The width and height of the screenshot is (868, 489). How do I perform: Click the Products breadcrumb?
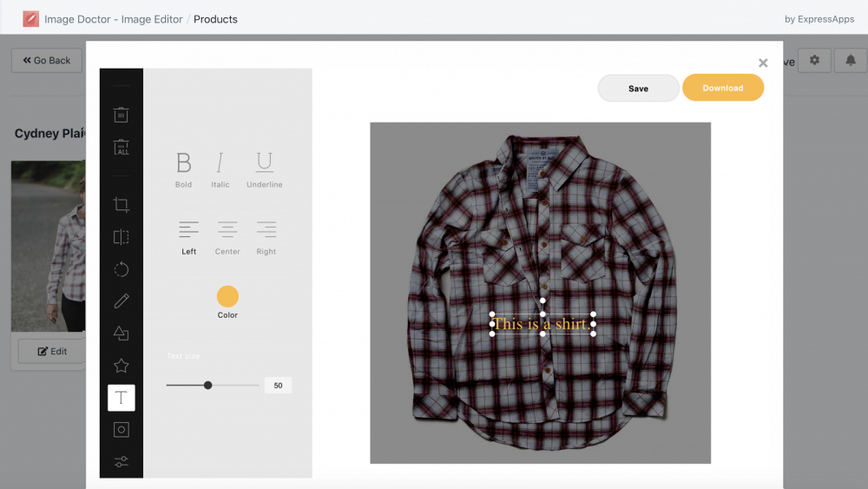point(215,19)
